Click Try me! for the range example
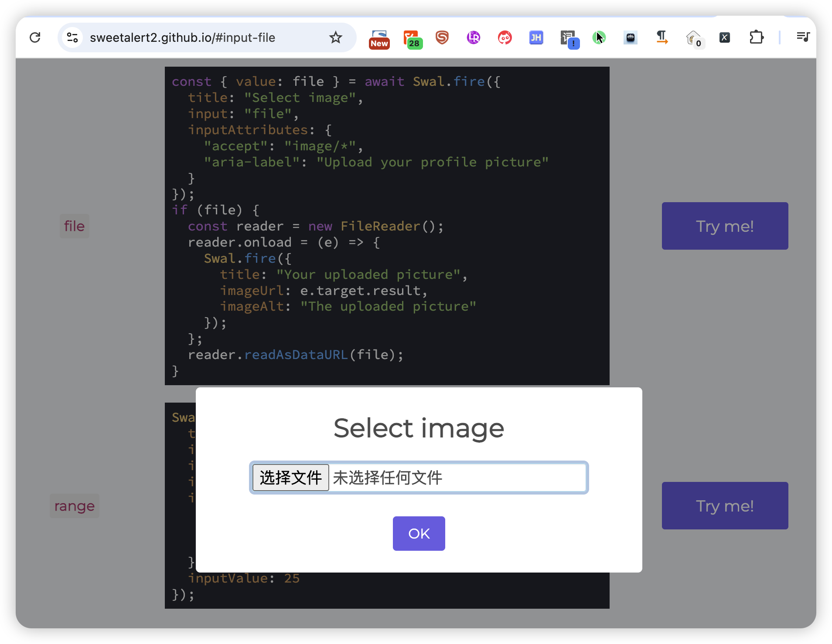The height and width of the screenshot is (644, 832). (725, 505)
